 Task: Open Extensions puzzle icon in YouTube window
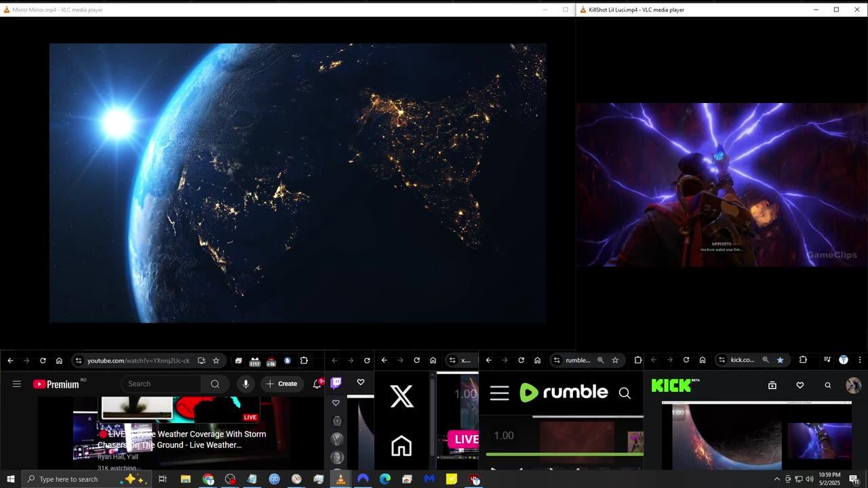click(304, 361)
